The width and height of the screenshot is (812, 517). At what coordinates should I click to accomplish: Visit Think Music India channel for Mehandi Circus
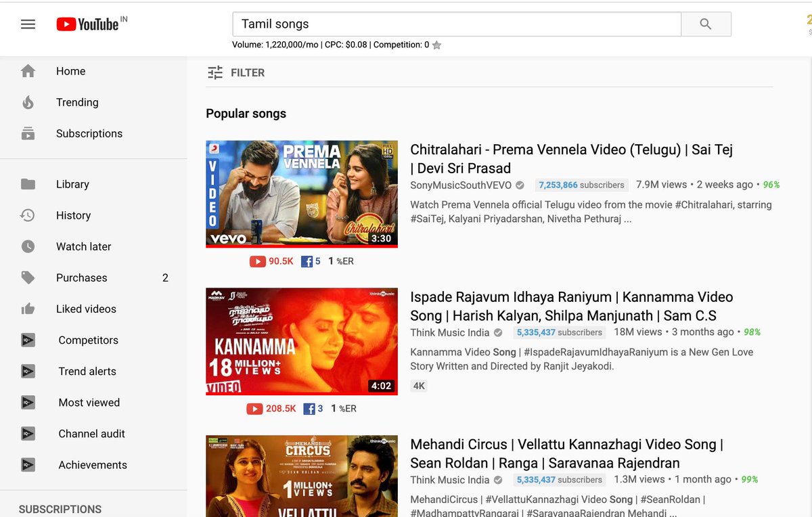pyautogui.click(x=449, y=480)
